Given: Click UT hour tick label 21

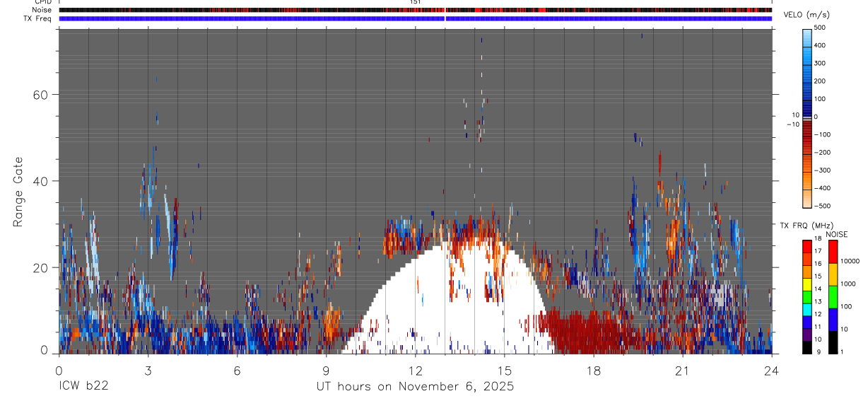Looking at the screenshot, I should point(683,370).
